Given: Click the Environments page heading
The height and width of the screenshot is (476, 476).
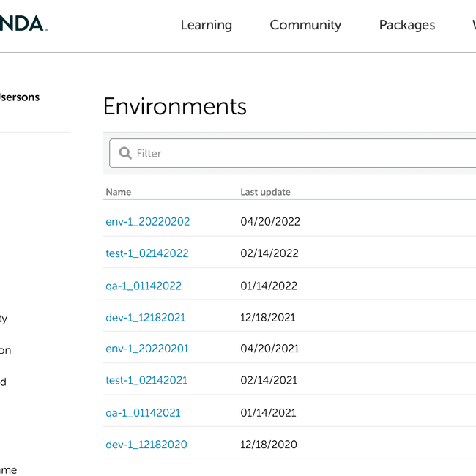Looking at the screenshot, I should (174, 107).
